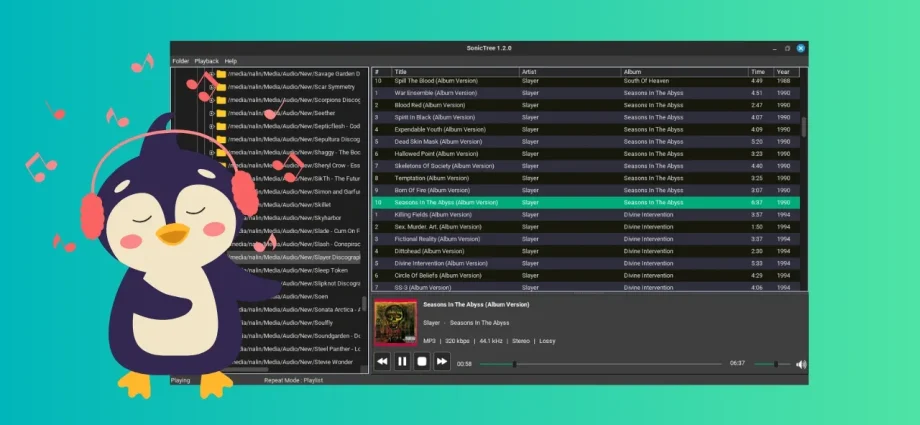Viewport: 920px width, 425px height.
Task: Open the Help menu
Action: tap(231, 61)
